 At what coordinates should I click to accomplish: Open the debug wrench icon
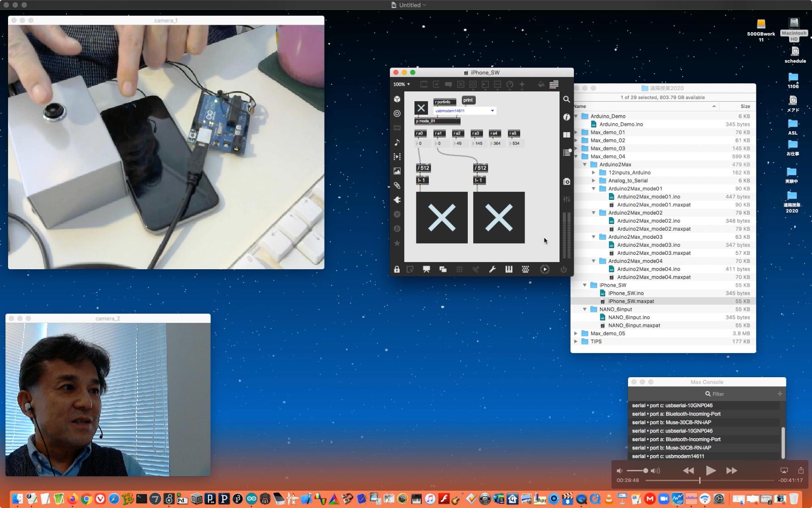coord(492,269)
